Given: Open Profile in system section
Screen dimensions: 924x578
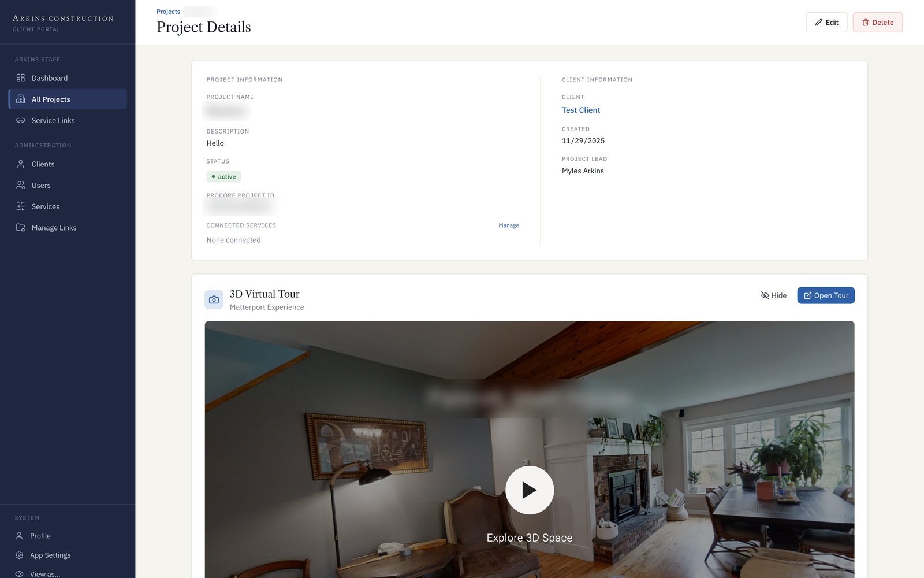Looking at the screenshot, I should (x=68, y=536).
